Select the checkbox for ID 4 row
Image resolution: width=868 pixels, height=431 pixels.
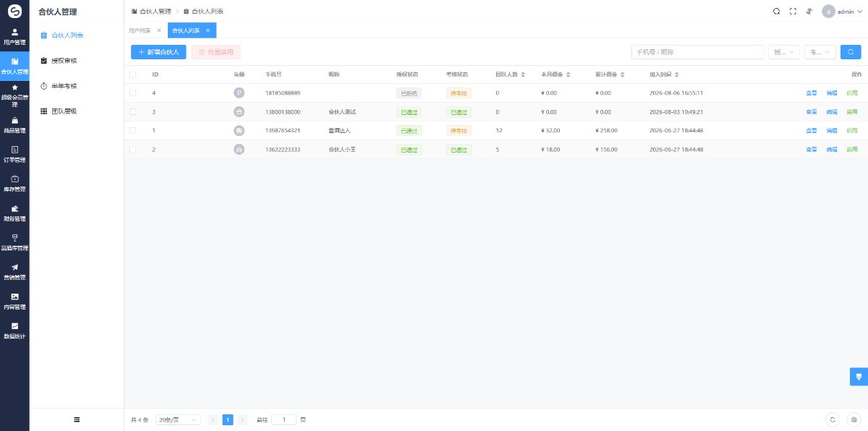132,93
